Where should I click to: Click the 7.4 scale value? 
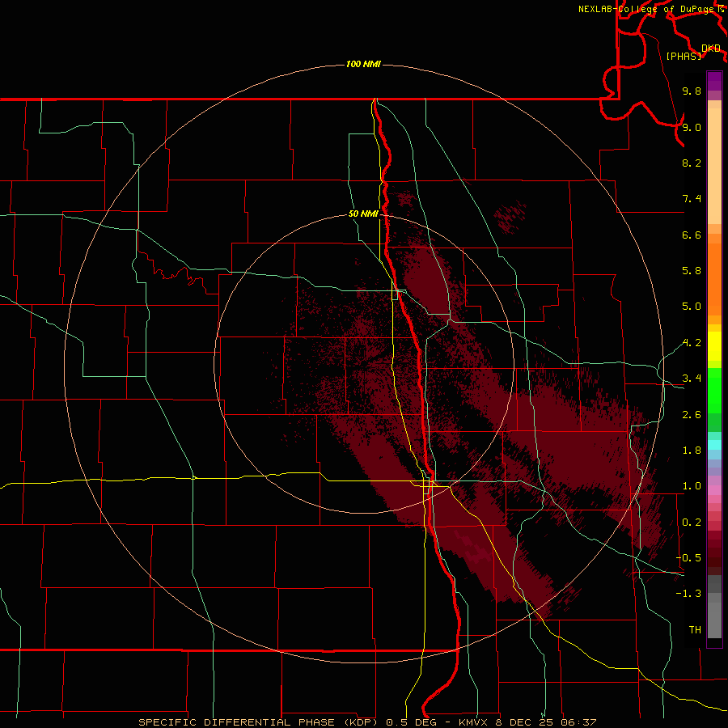(x=692, y=199)
